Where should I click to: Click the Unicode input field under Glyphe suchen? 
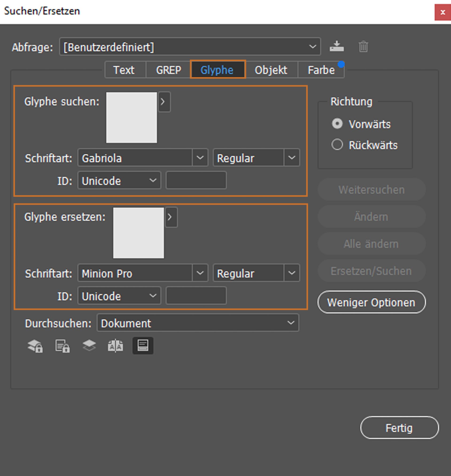coord(196,180)
